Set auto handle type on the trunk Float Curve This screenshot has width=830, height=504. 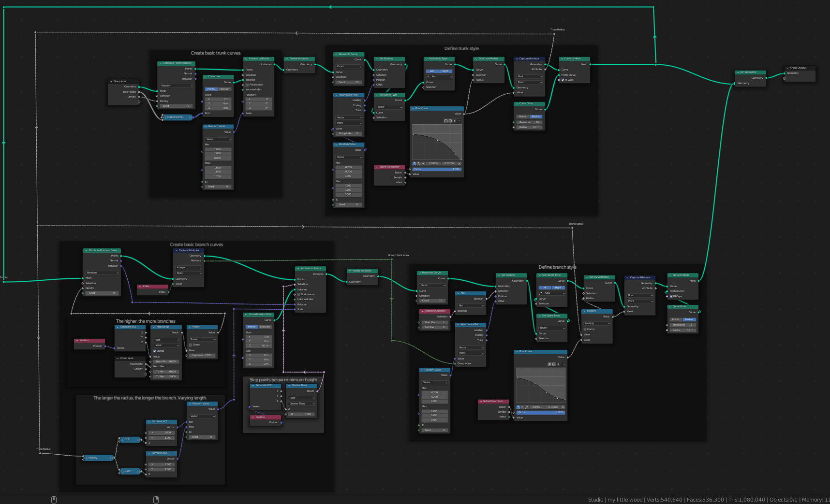(x=414, y=163)
